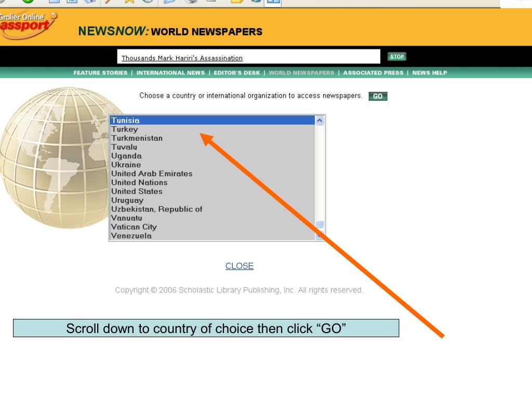532x399 pixels.
Task: Select Vanuatu in country list
Action: click(212, 218)
